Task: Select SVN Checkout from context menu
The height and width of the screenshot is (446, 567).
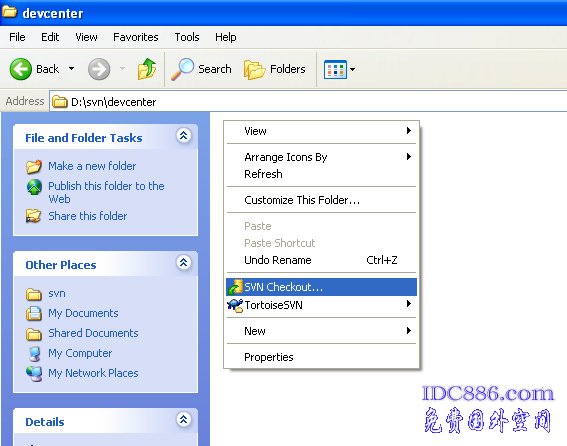Action: tap(321, 287)
